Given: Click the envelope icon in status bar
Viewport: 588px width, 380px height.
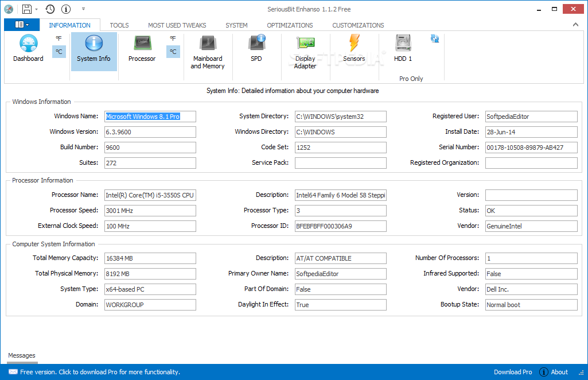Looking at the screenshot, I should coord(13,372).
